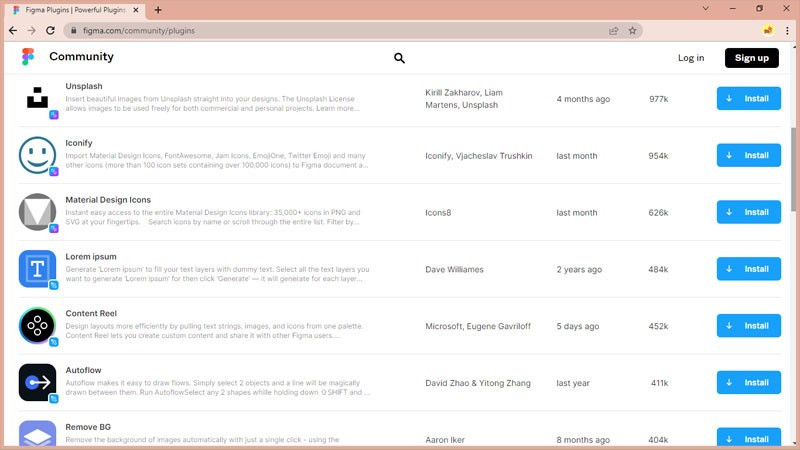
Task: Click the 977k install count
Action: click(x=658, y=99)
